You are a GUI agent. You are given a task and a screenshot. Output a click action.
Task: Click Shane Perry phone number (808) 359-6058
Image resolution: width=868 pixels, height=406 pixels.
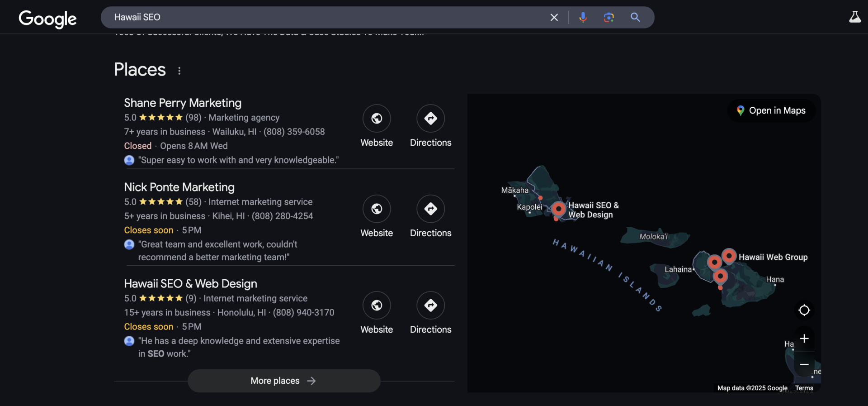(x=294, y=132)
